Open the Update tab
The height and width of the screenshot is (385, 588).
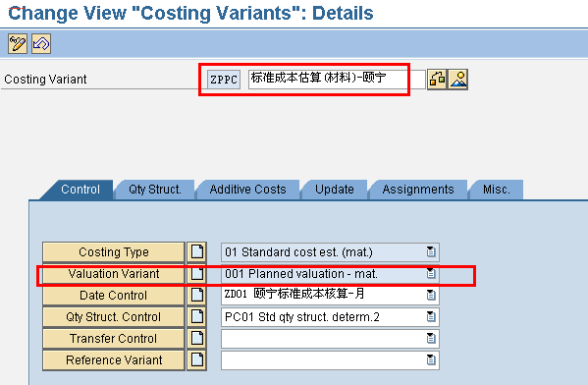pyautogui.click(x=335, y=190)
